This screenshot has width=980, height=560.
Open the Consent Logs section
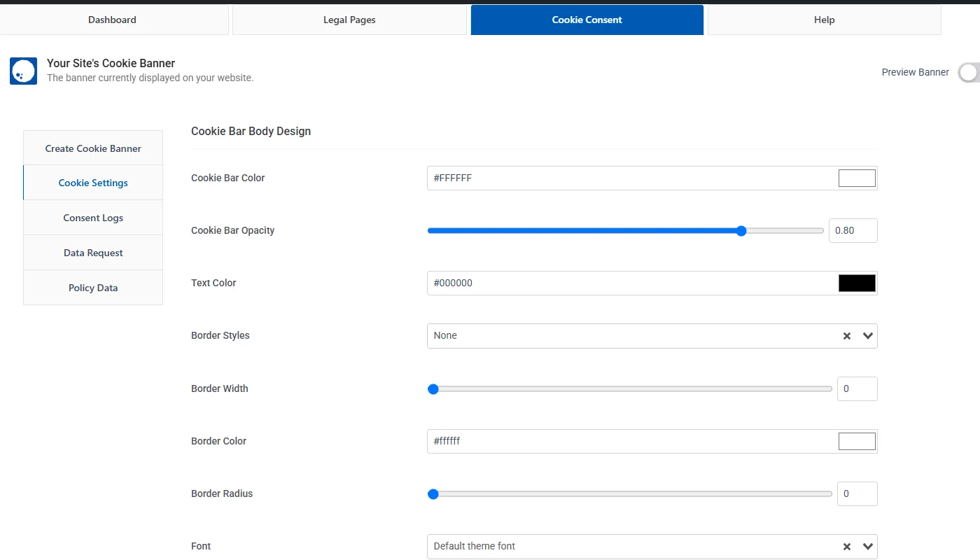coord(93,218)
